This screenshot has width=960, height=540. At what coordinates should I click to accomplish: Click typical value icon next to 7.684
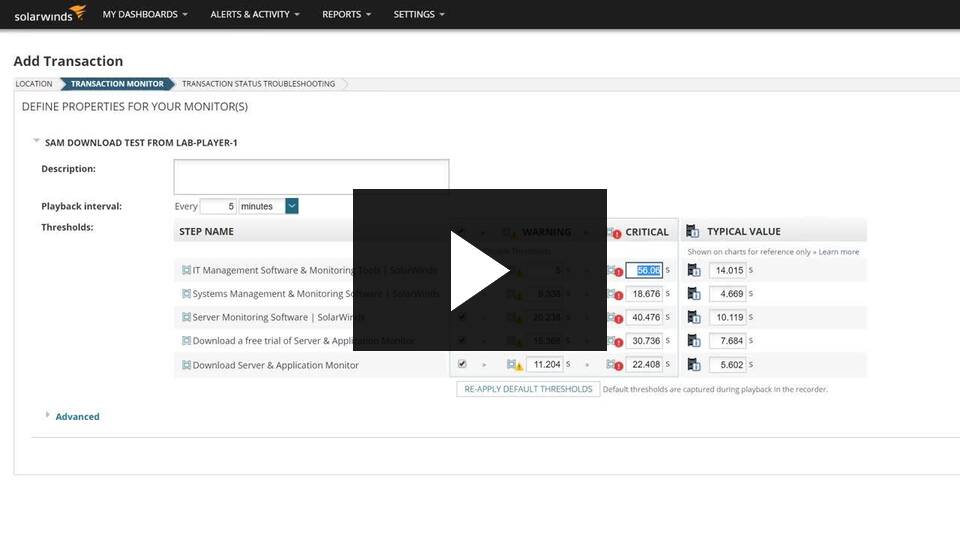(694, 341)
